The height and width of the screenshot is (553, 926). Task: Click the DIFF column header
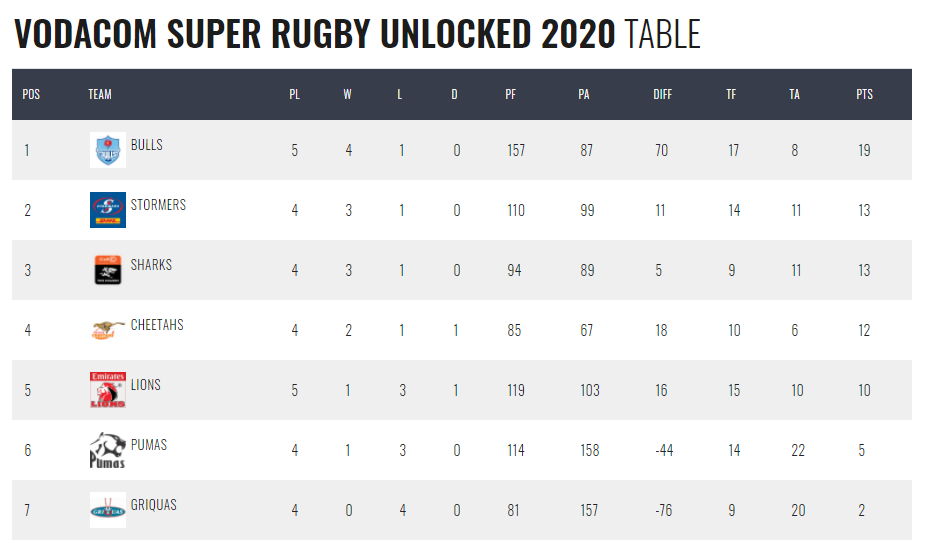(x=662, y=95)
